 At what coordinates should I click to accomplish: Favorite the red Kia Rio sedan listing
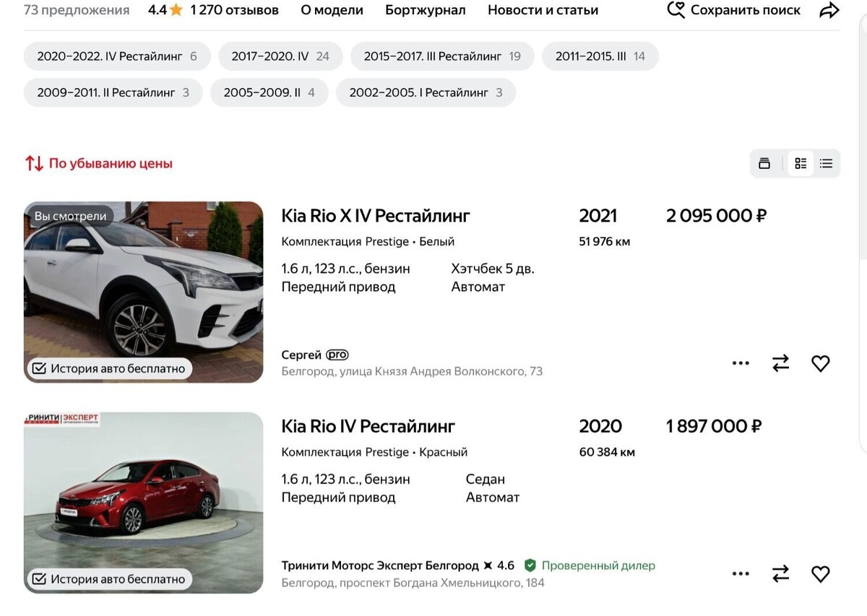pyautogui.click(x=821, y=573)
